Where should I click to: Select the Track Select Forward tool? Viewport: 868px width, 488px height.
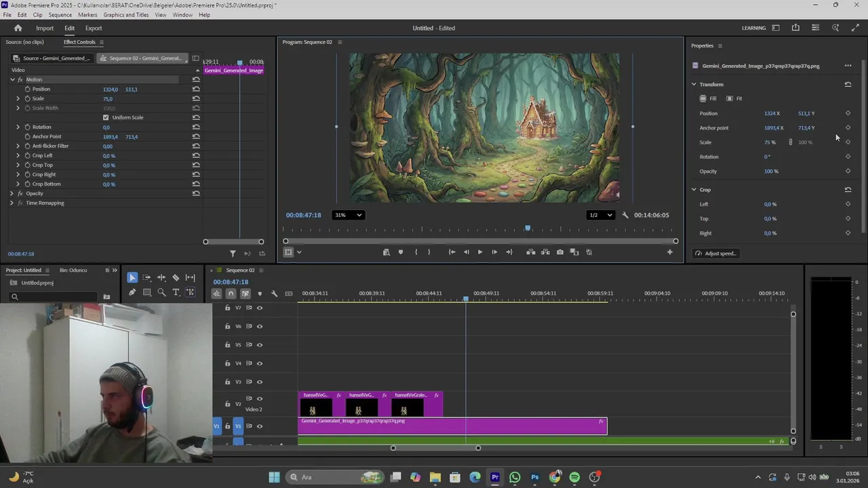click(146, 277)
